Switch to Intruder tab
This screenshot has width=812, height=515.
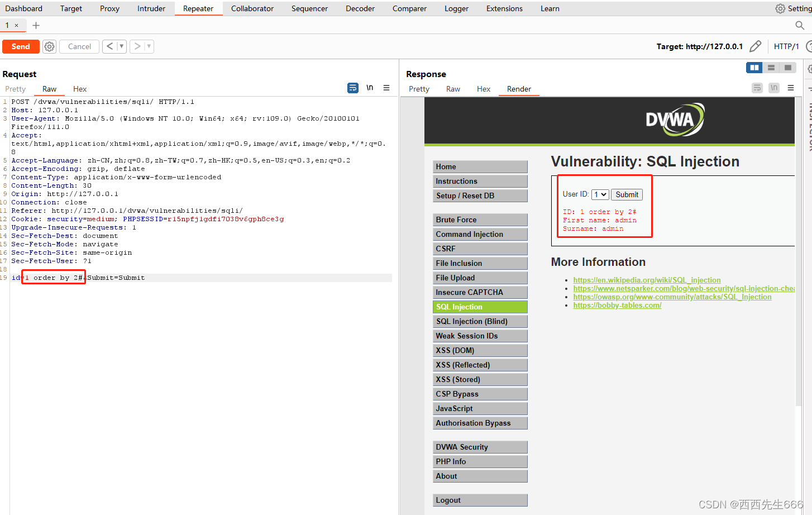click(x=151, y=8)
